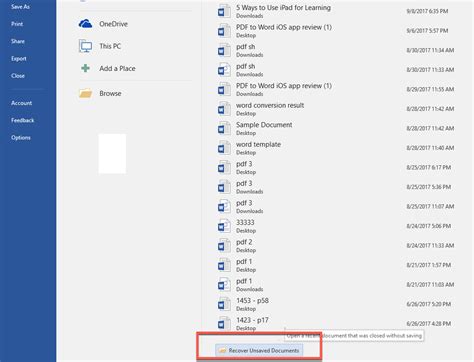Screen dimensions: 474x362
Task: Open 'PDF to Word iOS app review (1)' in Desktop
Action: click(x=337, y=31)
